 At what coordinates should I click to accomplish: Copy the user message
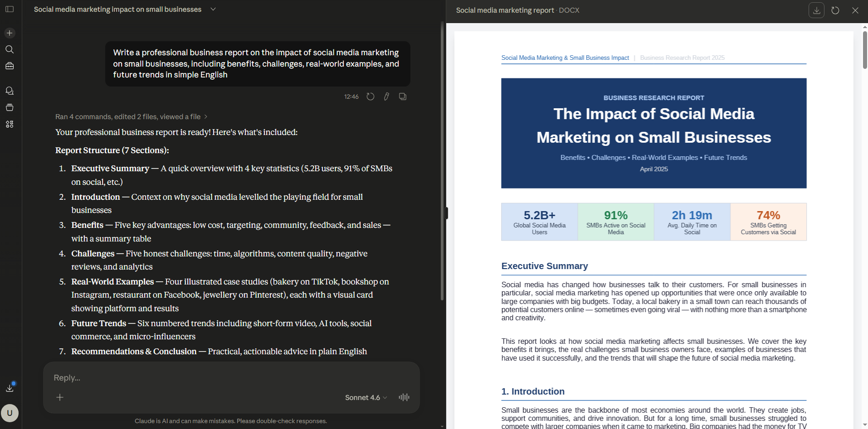tap(403, 96)
